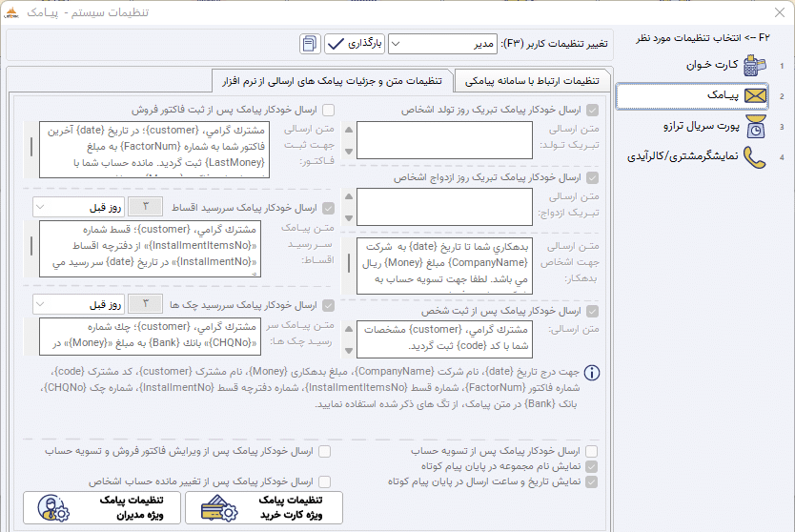This screenshot has width=795, height=532.
Task: Close the system settings window
Action: pyautogui.click(x=780, y=12)
